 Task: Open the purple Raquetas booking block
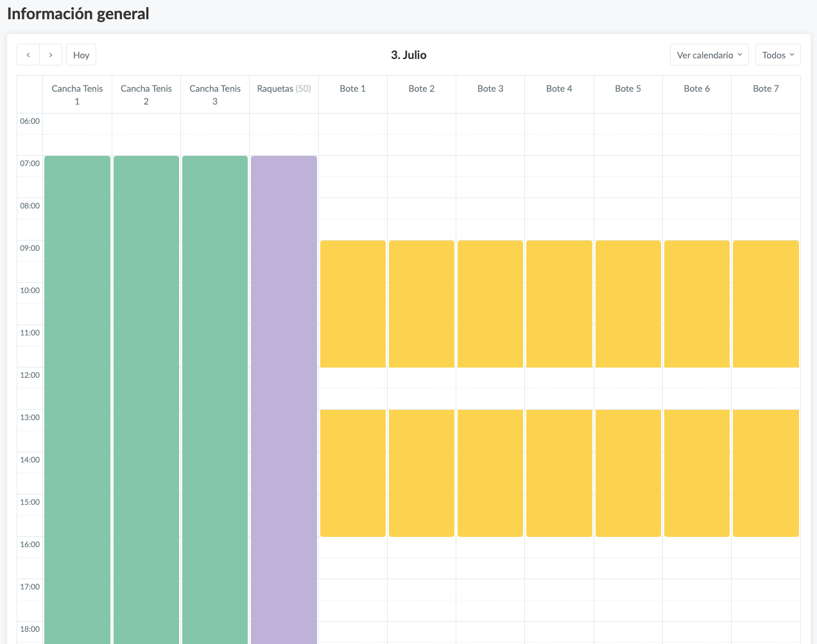(x=284, y=385)
